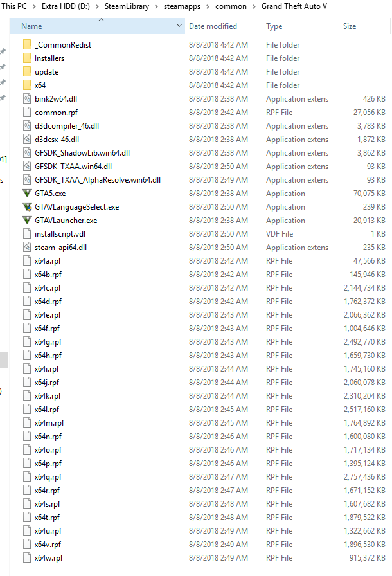Select the x64s.rpf file name
Viewport: 392px width, 576px height.
tap(48, 504)
